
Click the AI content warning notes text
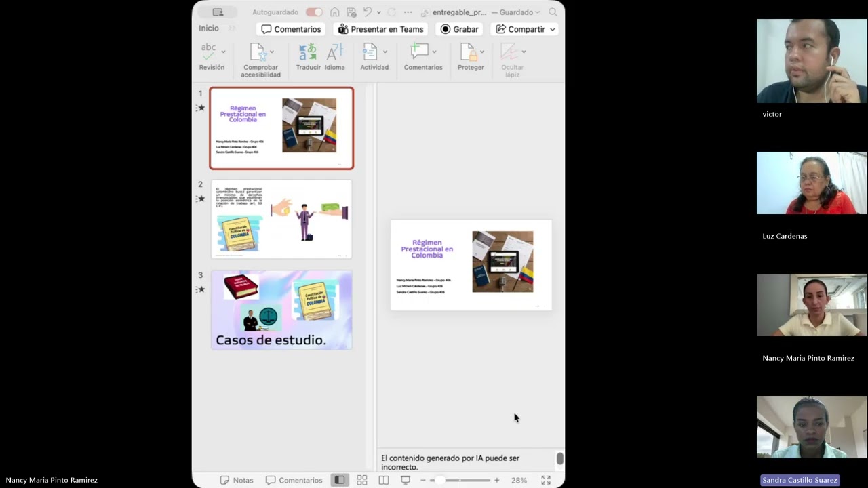tap(450, 462)
